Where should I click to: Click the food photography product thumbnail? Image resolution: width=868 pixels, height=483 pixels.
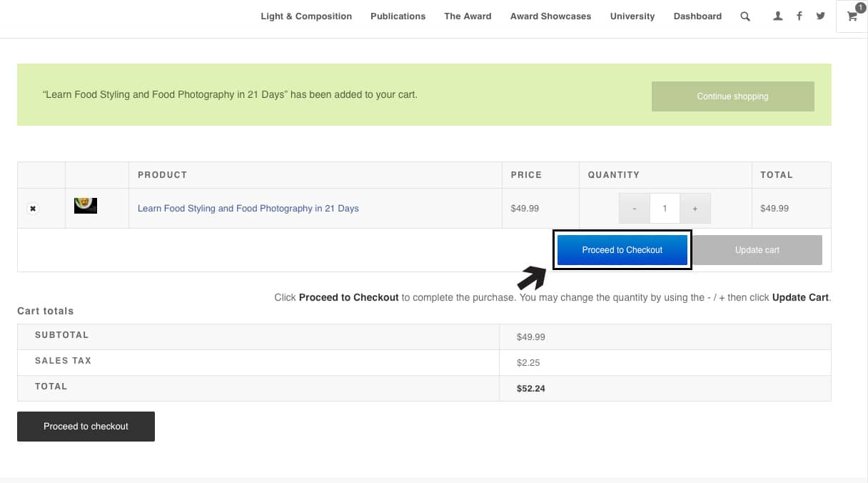point(86,206)
